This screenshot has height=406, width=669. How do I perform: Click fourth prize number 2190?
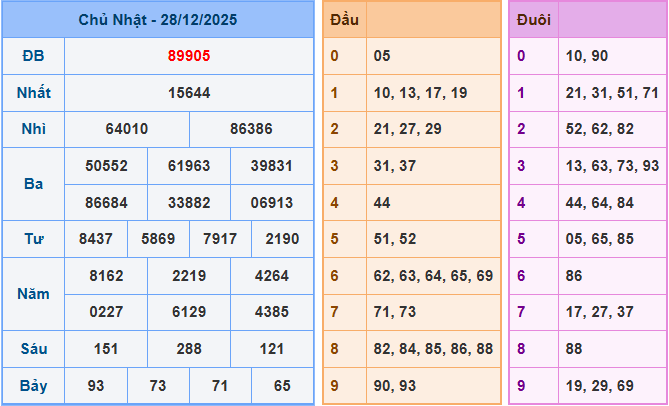[x=282, y=240]
